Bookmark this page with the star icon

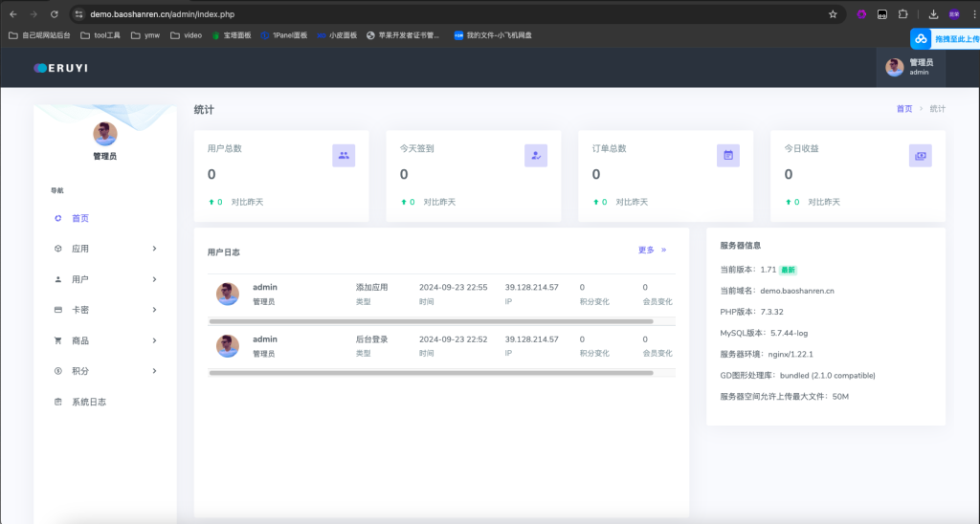click(833, 14)
